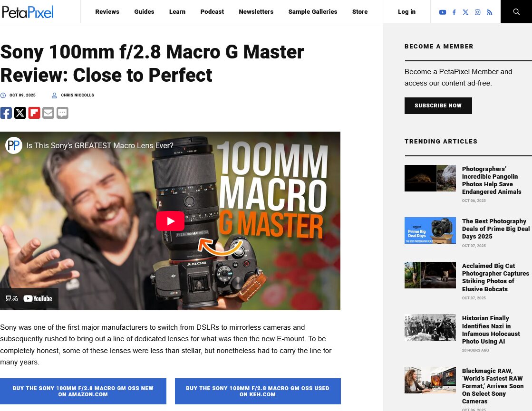Jump to comments speech bubble icon
Screen dimensions: 532x411
62,113
